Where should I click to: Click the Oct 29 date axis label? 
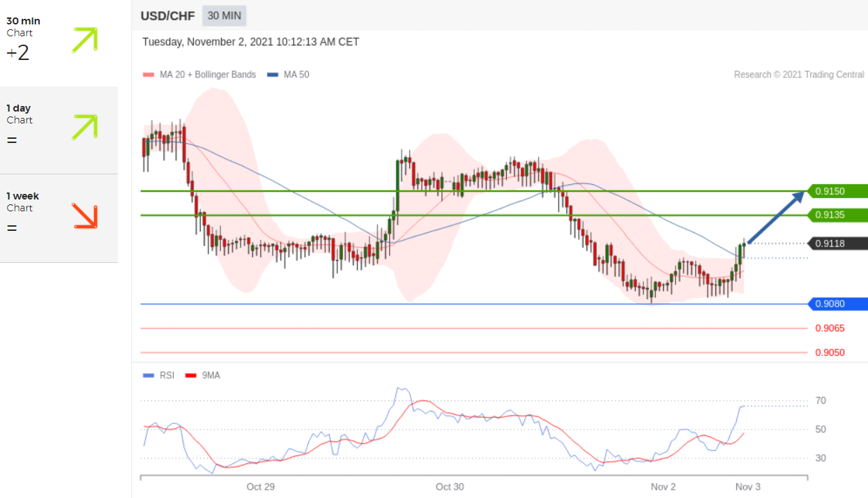(260, 487)
